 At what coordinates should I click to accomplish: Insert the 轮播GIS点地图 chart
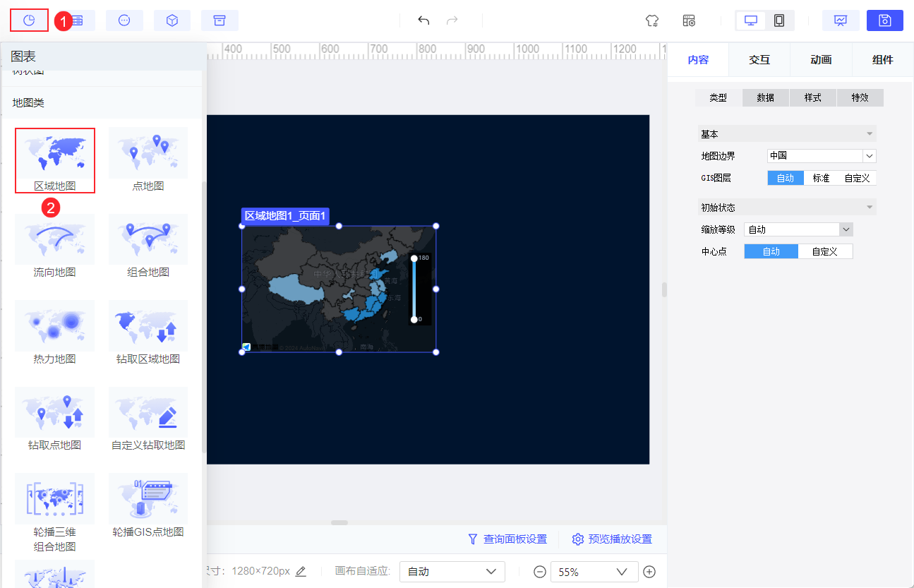148,506
